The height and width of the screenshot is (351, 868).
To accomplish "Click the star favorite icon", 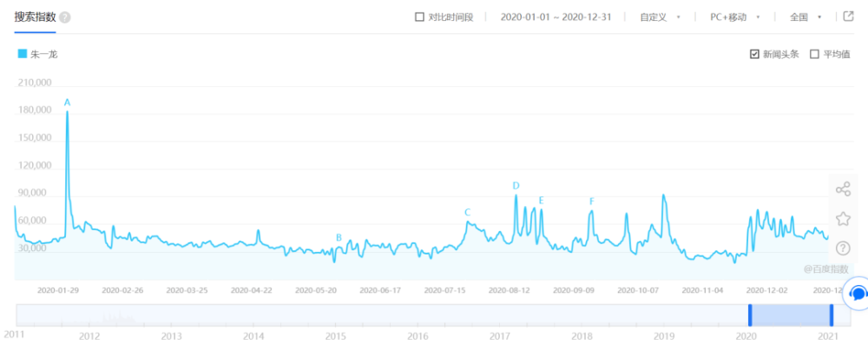I will tap(843, 218).
